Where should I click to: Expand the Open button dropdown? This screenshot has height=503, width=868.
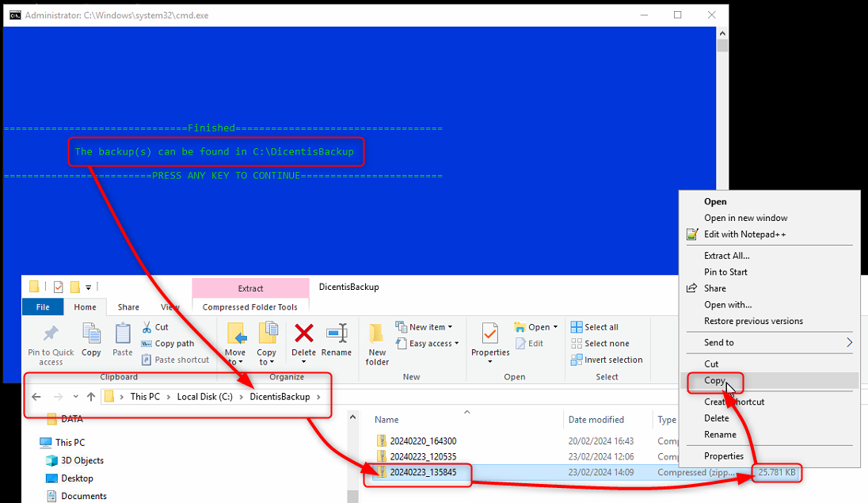[555, 327]
